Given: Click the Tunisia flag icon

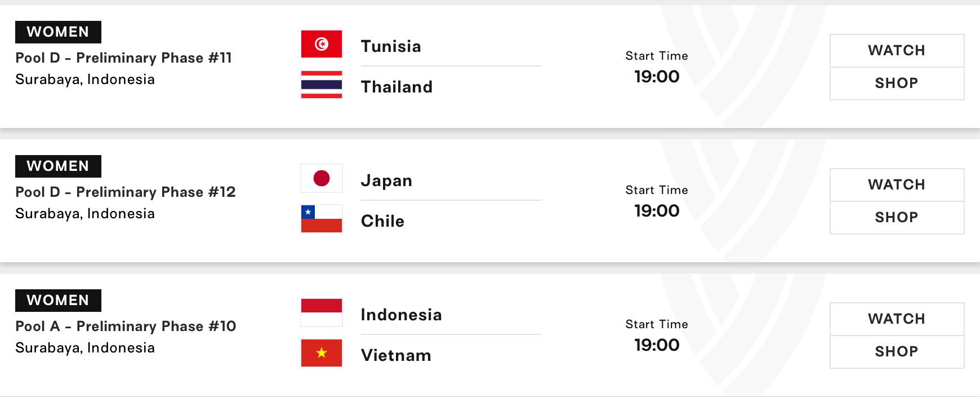Looking at the screenshot, I should tap(322, 44).
